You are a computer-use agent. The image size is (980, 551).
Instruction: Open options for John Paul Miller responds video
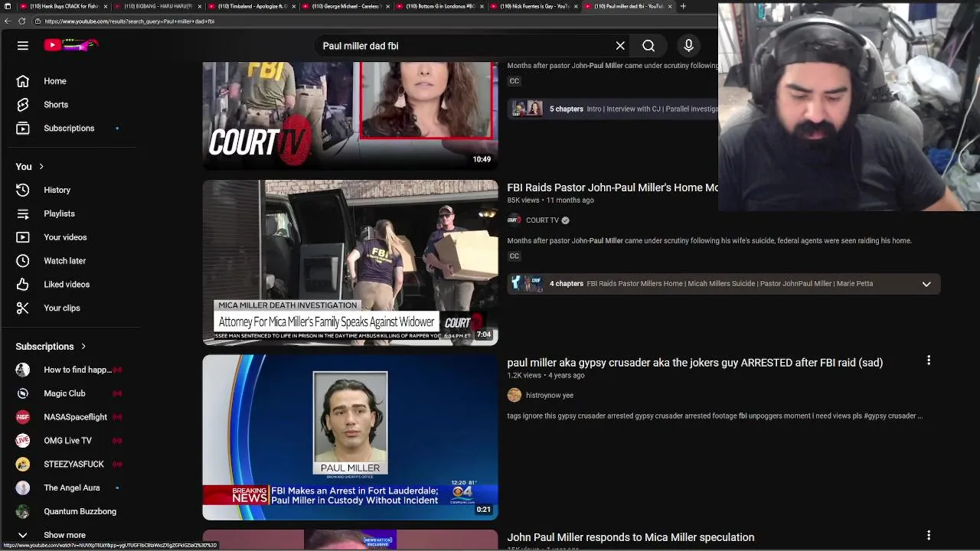929,536
